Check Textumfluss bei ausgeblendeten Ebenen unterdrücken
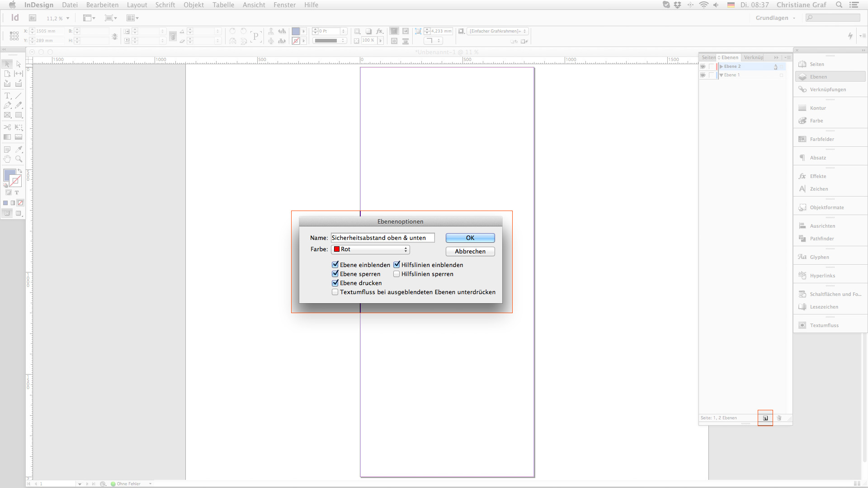The width and height of the screenshot is (868, 488). pyautogui.click(x=335, y=292)
